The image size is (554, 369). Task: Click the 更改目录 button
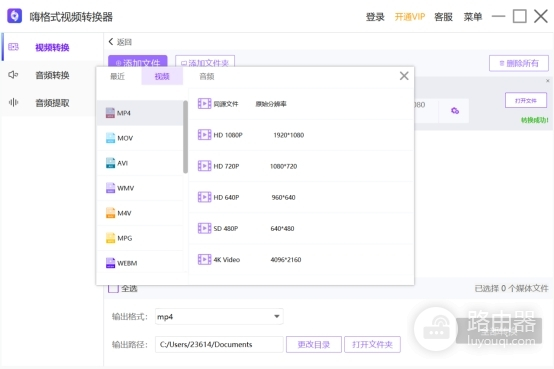[314, 344]
